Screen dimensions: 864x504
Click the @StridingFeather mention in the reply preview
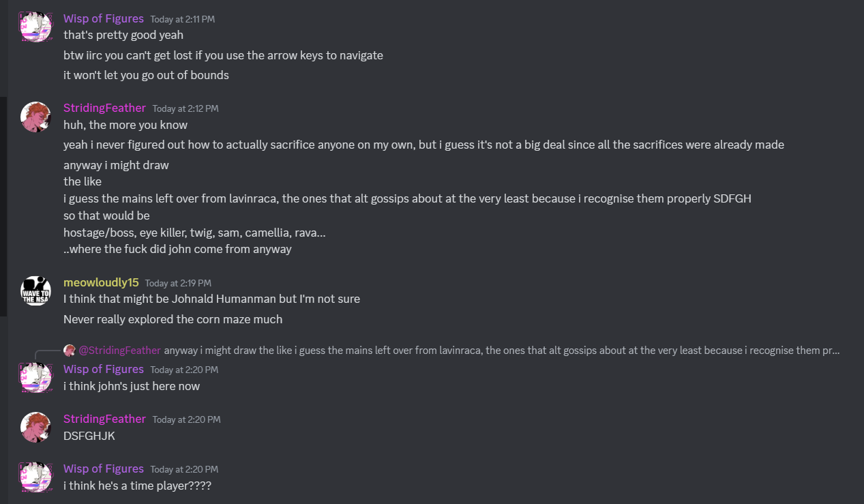[119, 351]
